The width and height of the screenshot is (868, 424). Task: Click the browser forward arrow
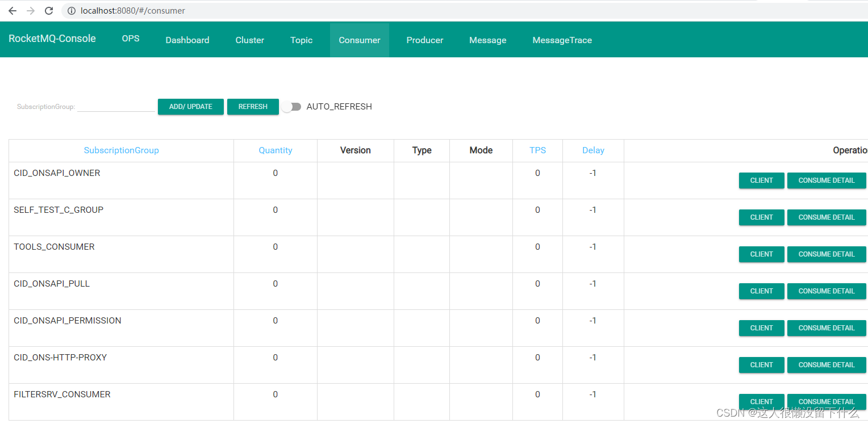coord(31,11)
